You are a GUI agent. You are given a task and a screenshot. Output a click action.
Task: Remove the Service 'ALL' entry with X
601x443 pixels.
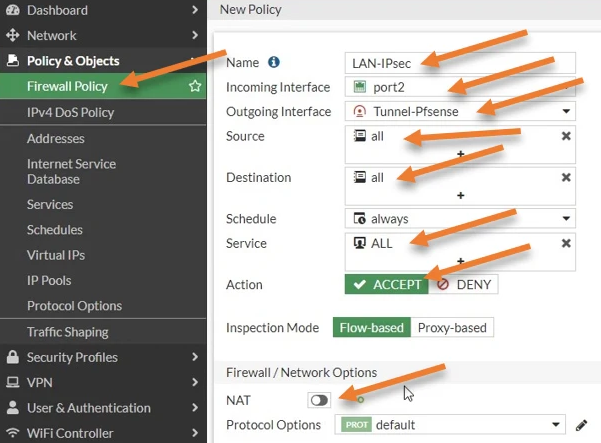pos(566,243)
